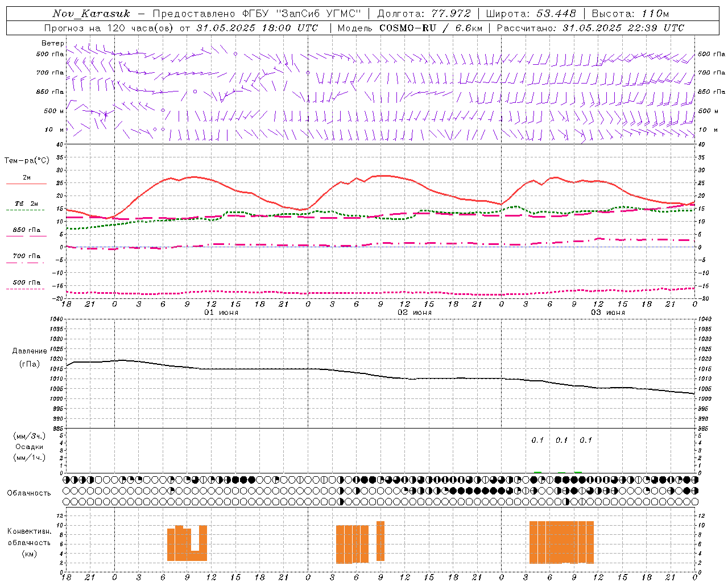
Task: Click the 03 июня date label
Action: (x=608, y=313)
